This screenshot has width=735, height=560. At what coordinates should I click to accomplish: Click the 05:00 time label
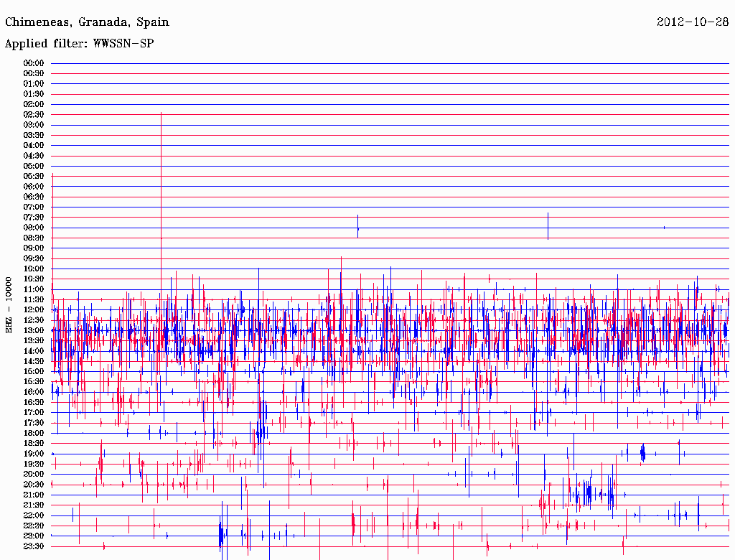click(x=34, y=166)
